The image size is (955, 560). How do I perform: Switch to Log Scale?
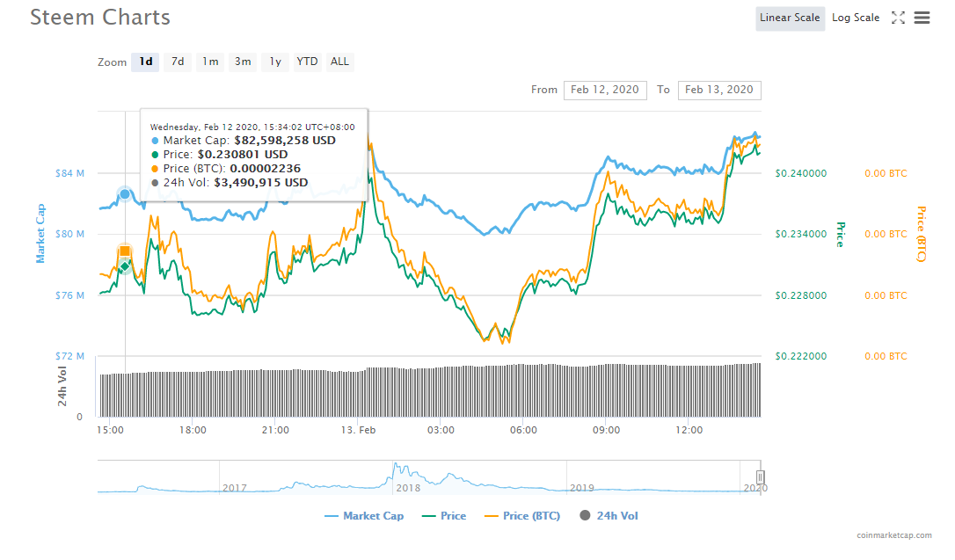856,18
